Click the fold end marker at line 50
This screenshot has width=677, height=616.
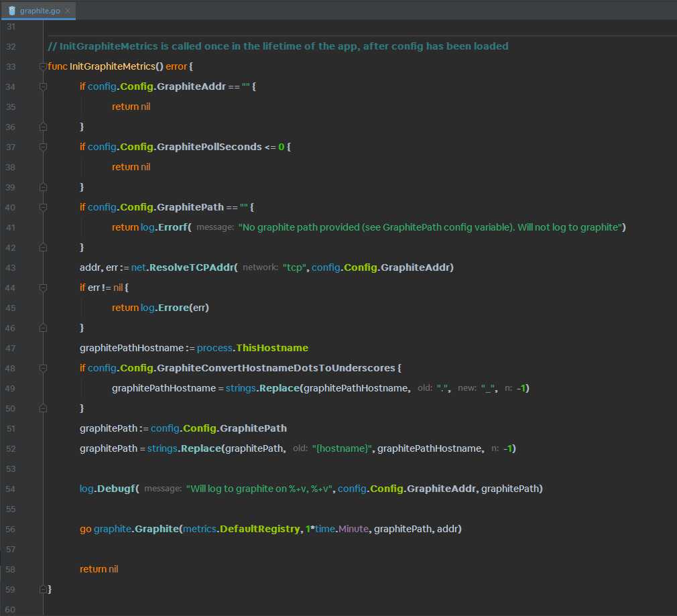pyautogui.click(x=43, y=408)
